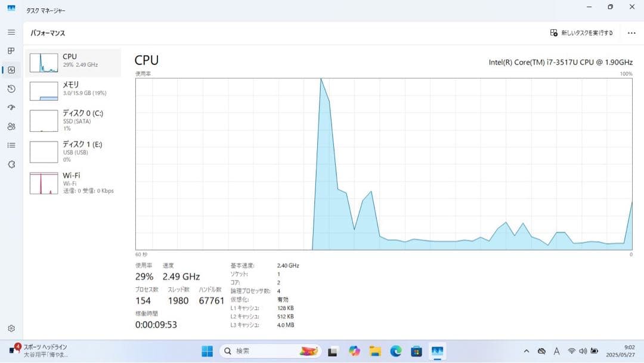
Task: Open the Details page
Action: tap(11, 146)
